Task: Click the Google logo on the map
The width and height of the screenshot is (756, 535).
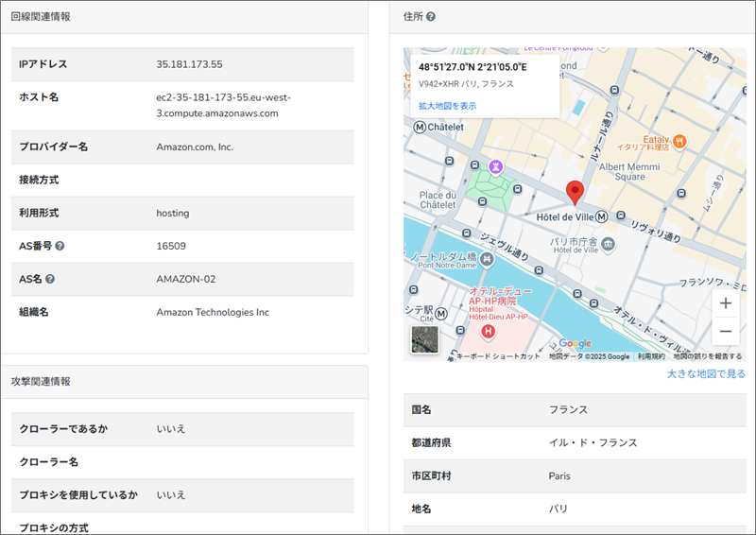Action: pos(575,343)
